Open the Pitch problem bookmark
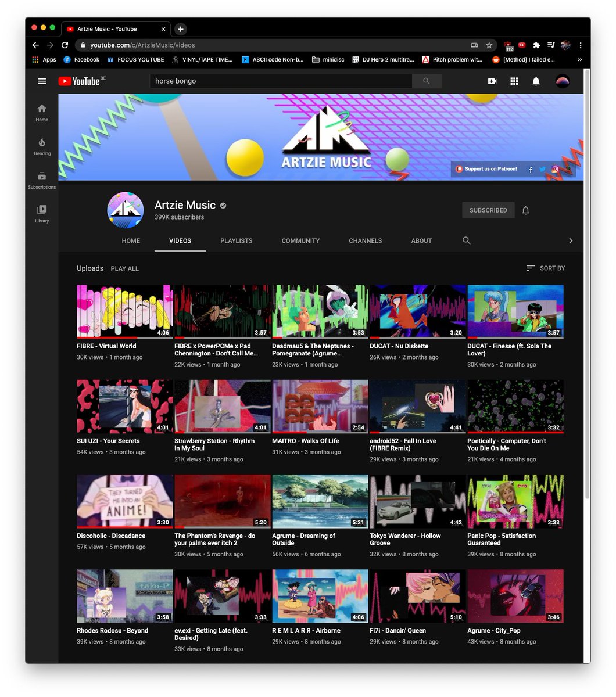616x697 pixels. 452,59
